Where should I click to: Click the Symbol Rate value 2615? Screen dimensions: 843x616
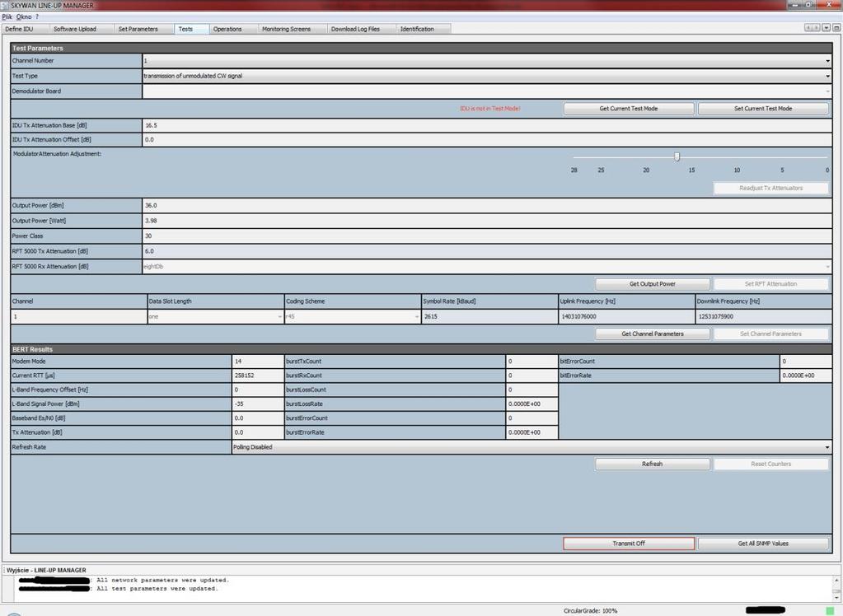(489, 316)
